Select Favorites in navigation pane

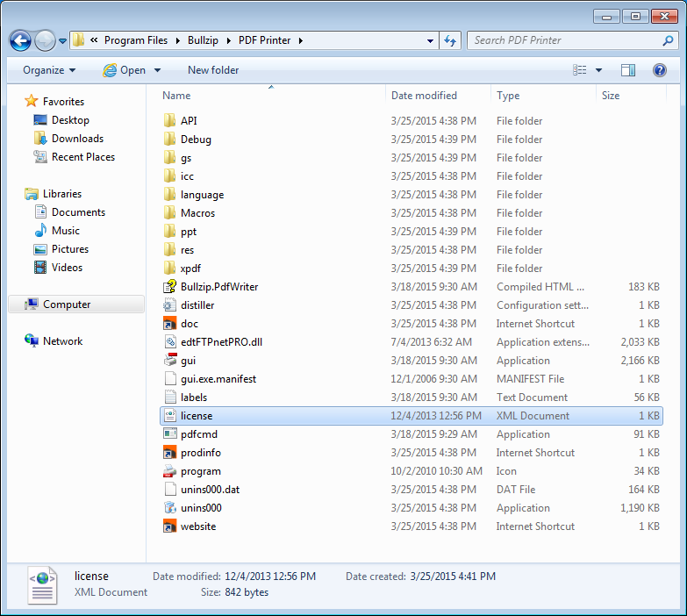(54, 102)
